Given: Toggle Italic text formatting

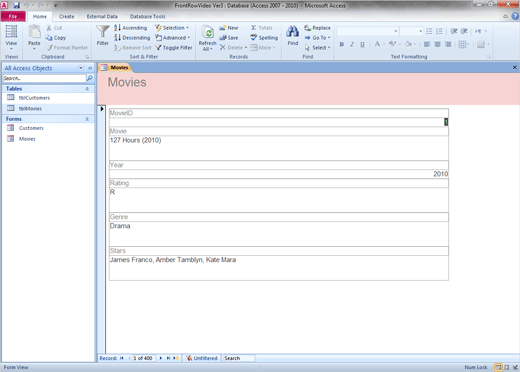Looking at the screenshot, I should pos(352,44).
